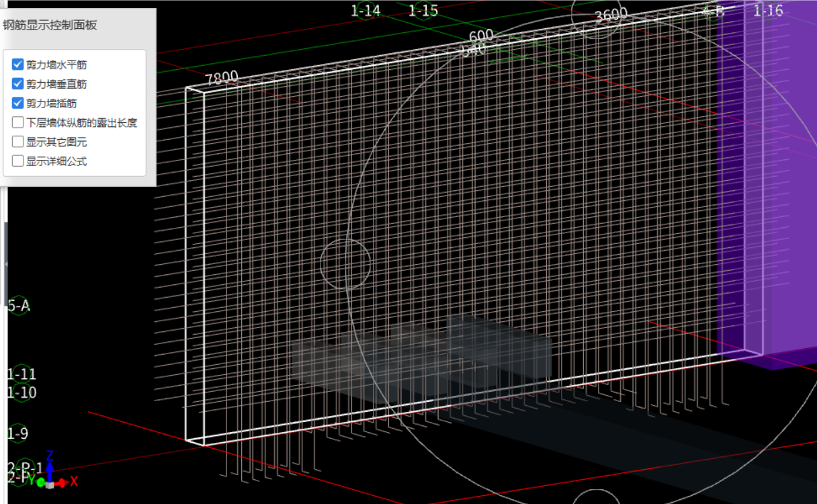Uncheck 剪力墙插筋 checkbox

[x=18, y=103]
